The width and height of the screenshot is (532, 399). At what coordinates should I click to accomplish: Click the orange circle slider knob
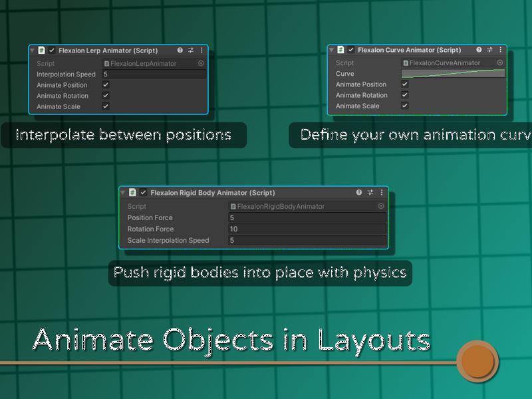(477, 361)
